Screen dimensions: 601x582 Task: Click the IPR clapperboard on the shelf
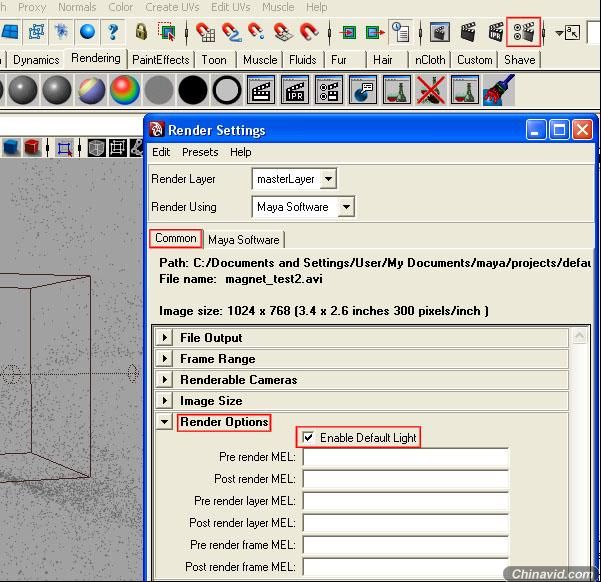coord(294,92)
